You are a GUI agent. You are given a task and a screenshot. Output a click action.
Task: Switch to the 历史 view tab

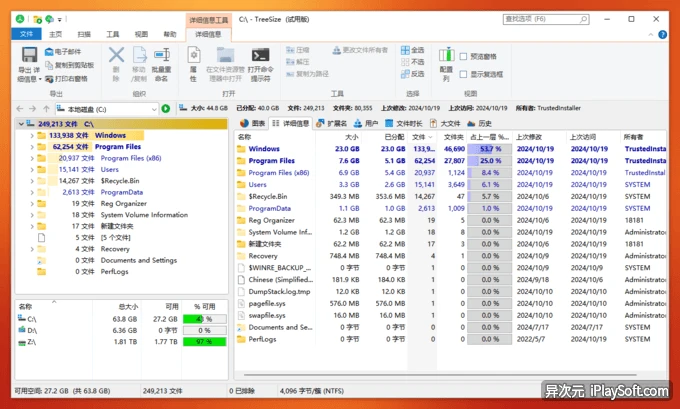(480, 124)
